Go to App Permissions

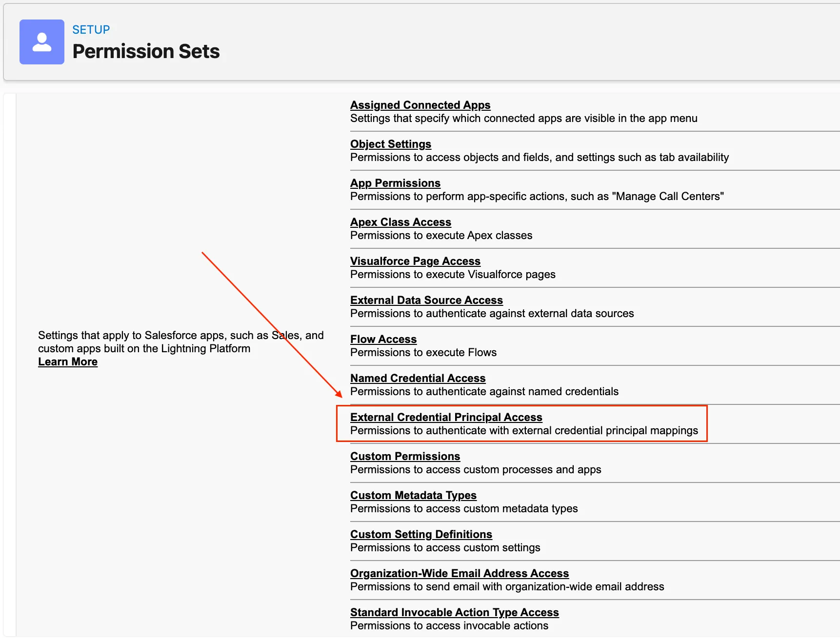pos(395,183)
